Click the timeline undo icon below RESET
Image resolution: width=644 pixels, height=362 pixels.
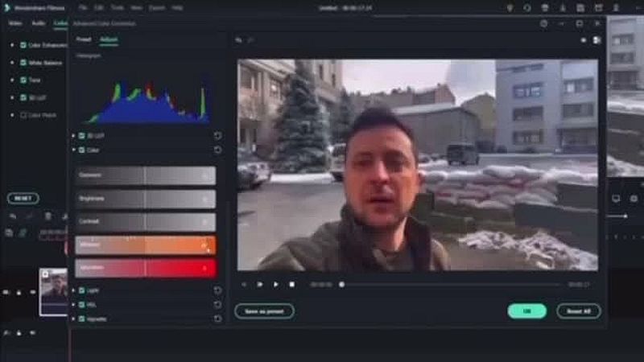(x=13, y=216)
